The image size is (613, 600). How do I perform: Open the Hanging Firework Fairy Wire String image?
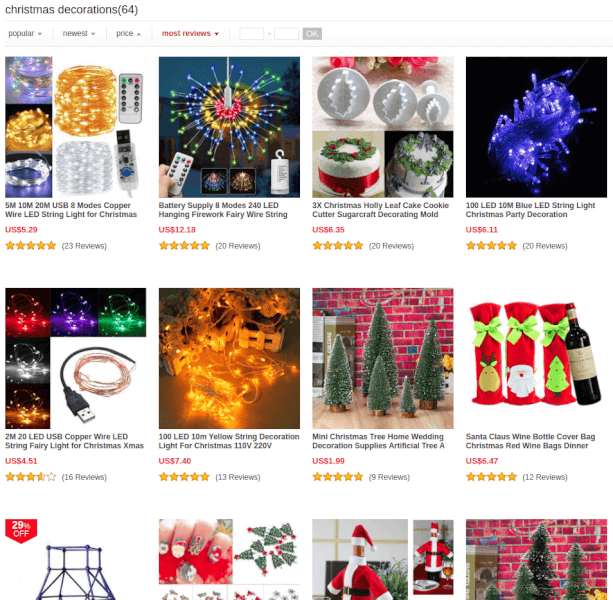click(229, 127)
